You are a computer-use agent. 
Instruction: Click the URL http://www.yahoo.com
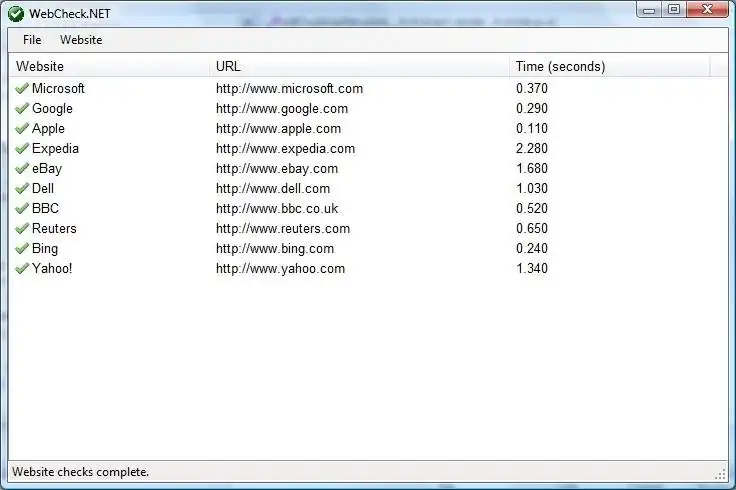(x=280, y=268)
